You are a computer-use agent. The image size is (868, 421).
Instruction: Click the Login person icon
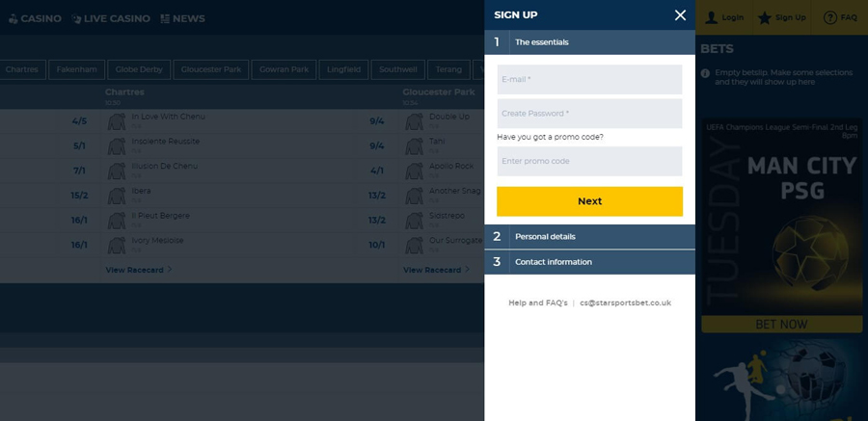pyautogui.click(x=712, y=17)
